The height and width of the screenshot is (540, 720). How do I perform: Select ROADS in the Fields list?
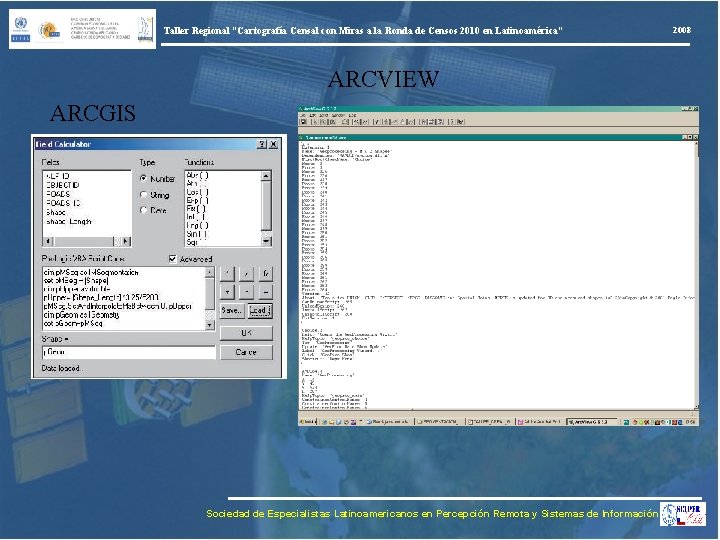coord(58,194)
